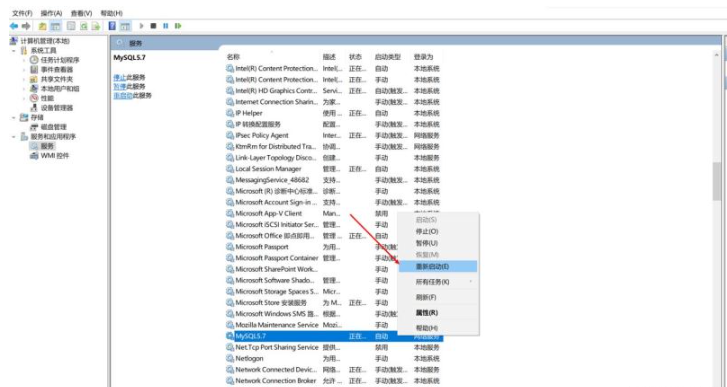This screenshot has height=387, width=727.
Task: Click the 重启动此服务 link
Action: coord(133,95)
